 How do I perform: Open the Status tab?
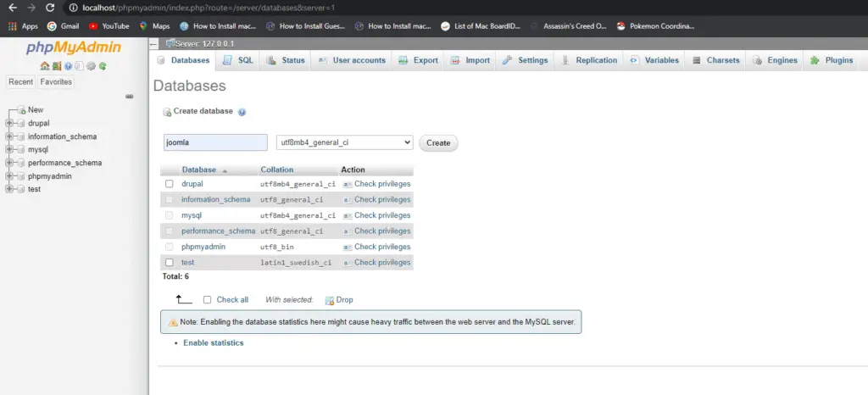tap(286, 60)
